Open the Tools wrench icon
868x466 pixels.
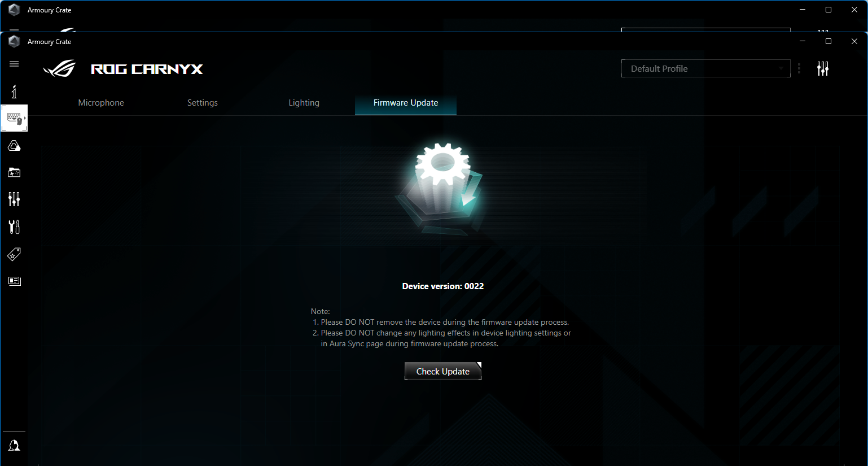14,227
